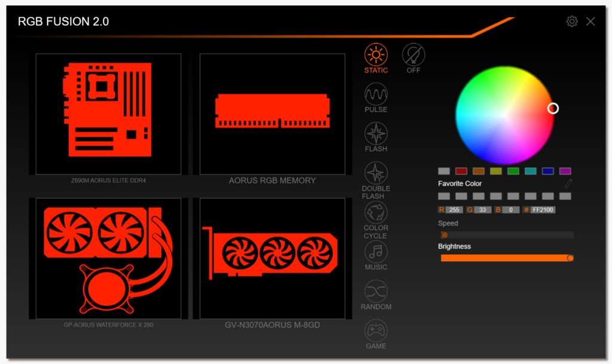Click the last Favorite Color slot

click(x=565, y=196)
